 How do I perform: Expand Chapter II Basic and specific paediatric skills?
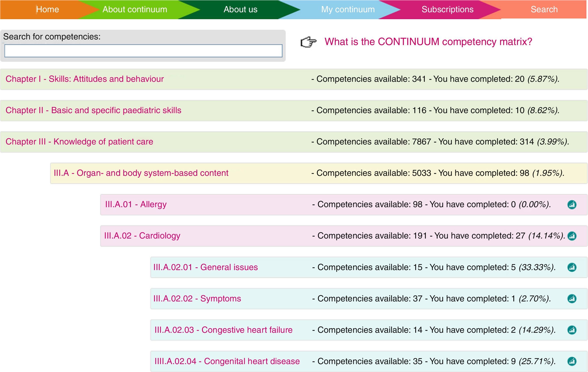click(93, 110)
